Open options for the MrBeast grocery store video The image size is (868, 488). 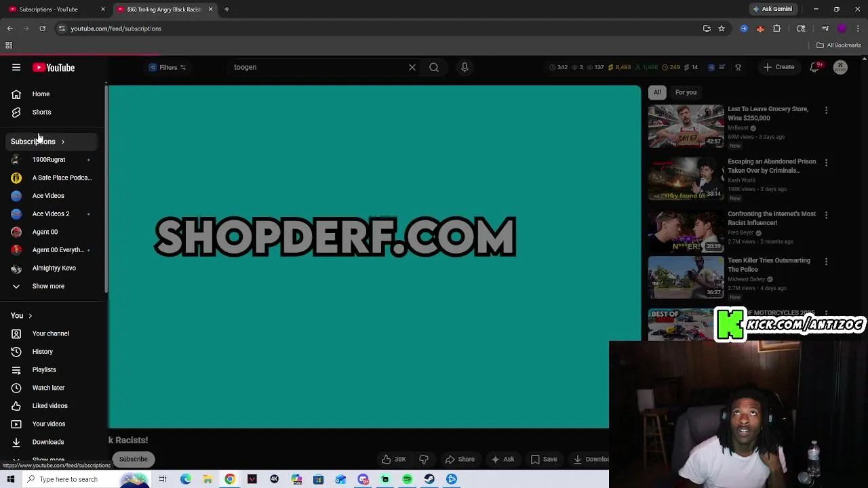pos(826,110)
